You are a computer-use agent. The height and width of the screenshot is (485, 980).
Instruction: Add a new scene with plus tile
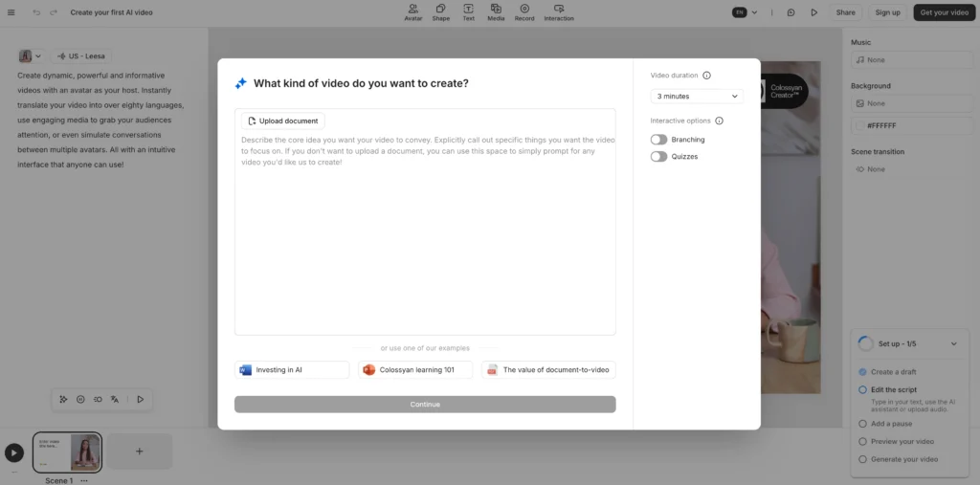[x=140, y=452]
